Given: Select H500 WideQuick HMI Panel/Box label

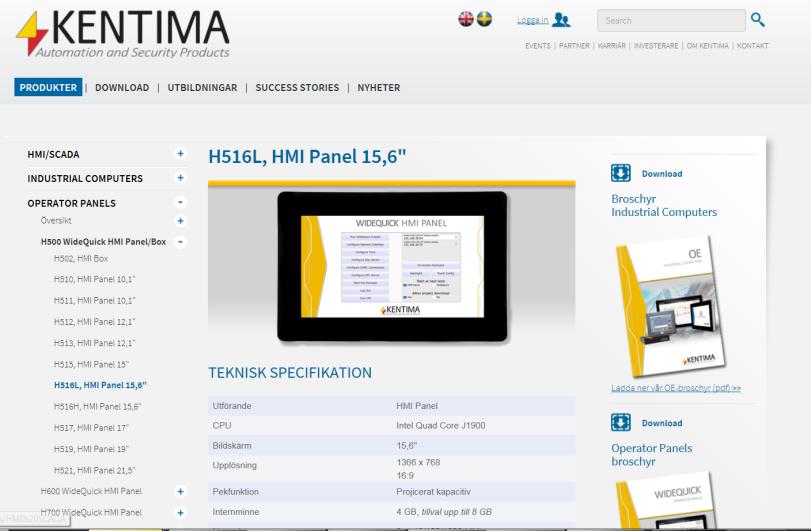Looking at the screenshot, I should point(103,242).
